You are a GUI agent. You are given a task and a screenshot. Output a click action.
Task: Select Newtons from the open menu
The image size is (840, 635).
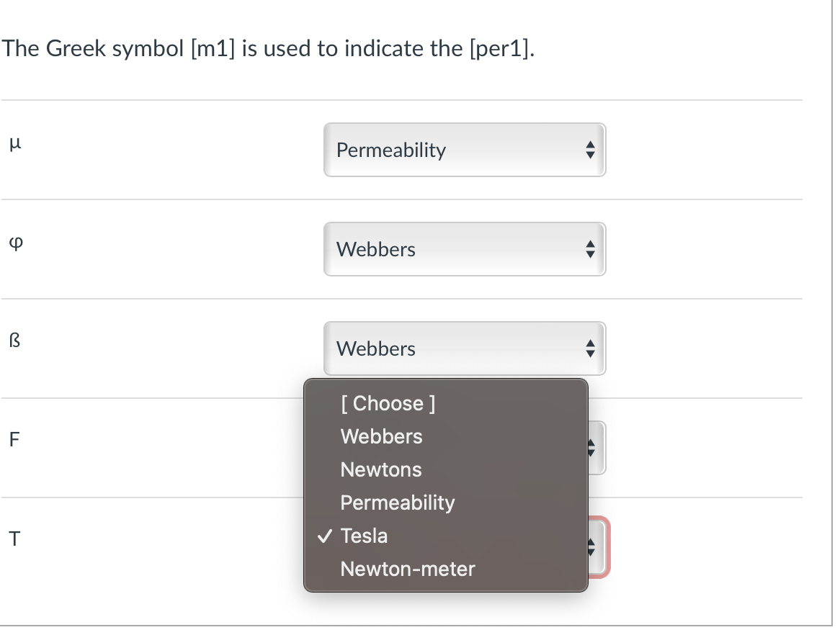380,469
